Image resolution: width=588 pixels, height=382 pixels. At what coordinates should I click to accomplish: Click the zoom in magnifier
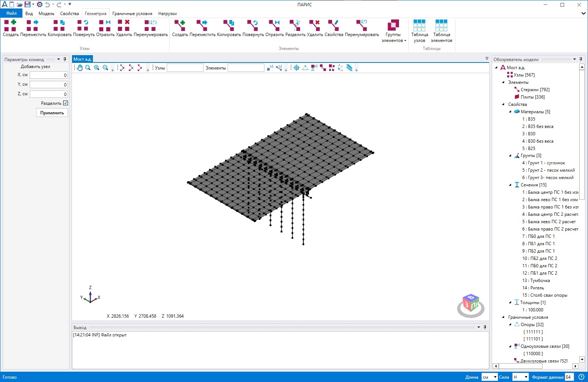point(97,68)
